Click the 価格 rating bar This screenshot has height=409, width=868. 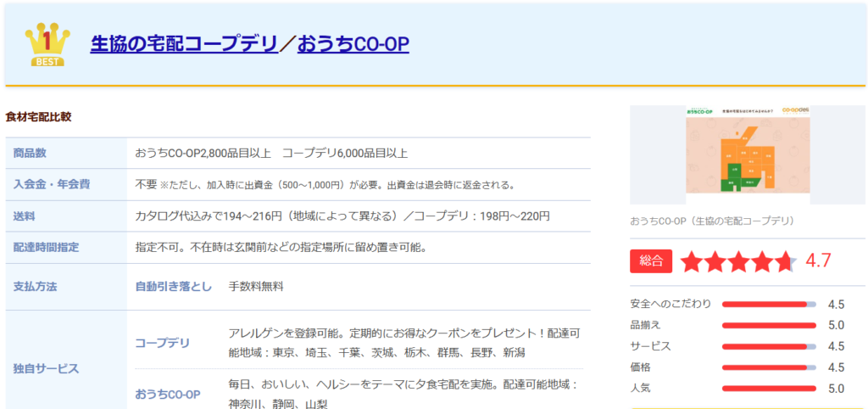pyautogui.click(x=768, y=367)
